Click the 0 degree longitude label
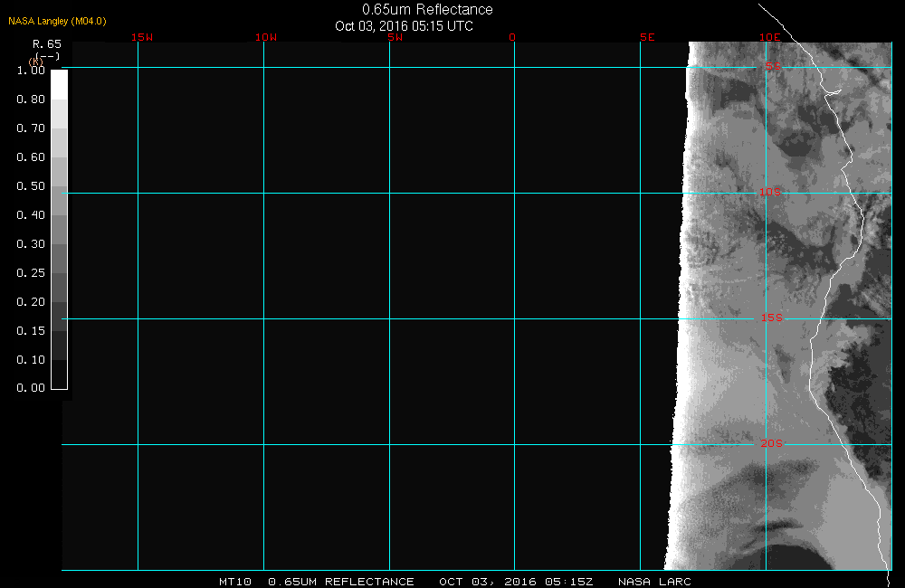The image size is (905, 588). point(512,38)
